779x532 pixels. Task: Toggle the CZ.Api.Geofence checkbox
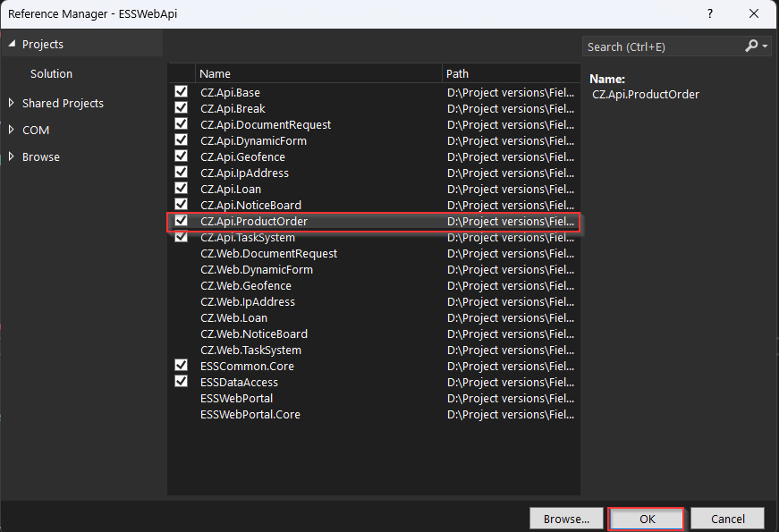(x=182, y=156)
